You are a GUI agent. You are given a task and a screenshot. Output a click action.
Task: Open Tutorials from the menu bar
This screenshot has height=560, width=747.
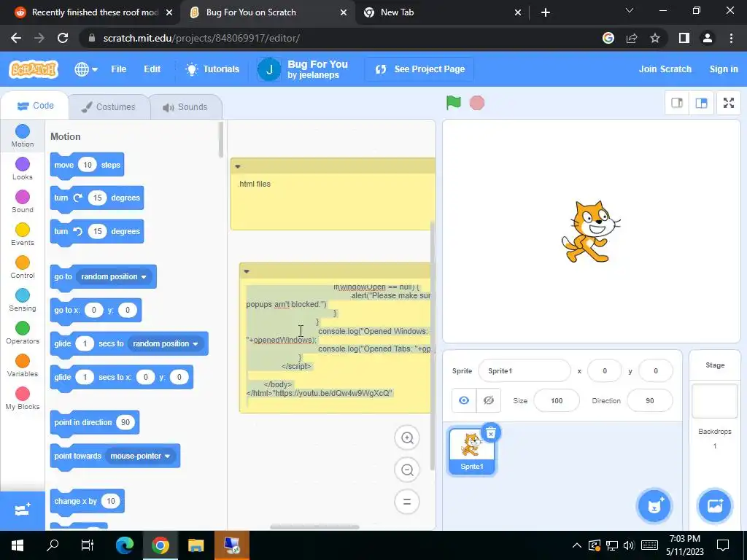pyautogui.click(x=212, y=69)
